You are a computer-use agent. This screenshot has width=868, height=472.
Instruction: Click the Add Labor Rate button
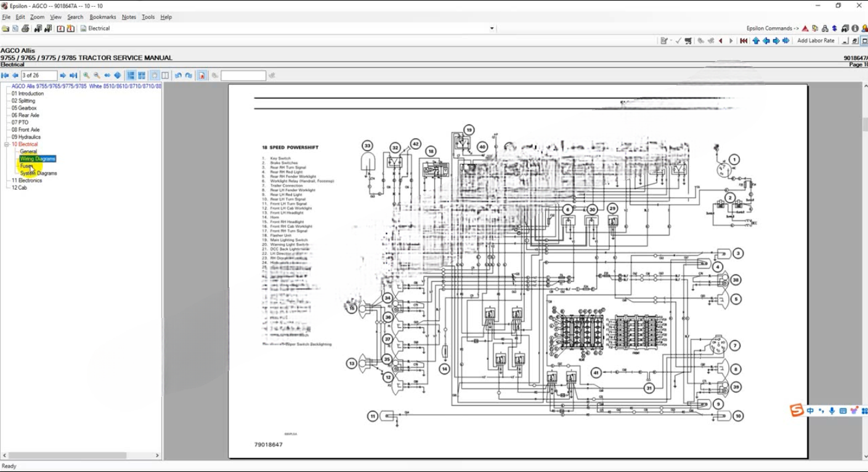(816, 41)
